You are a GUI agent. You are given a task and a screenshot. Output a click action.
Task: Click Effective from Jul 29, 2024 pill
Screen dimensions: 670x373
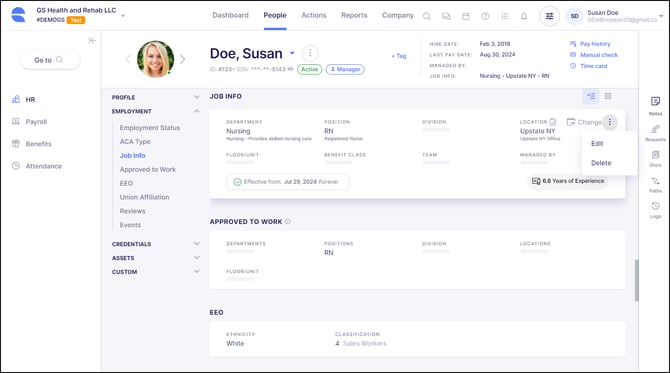pos(288,182)
